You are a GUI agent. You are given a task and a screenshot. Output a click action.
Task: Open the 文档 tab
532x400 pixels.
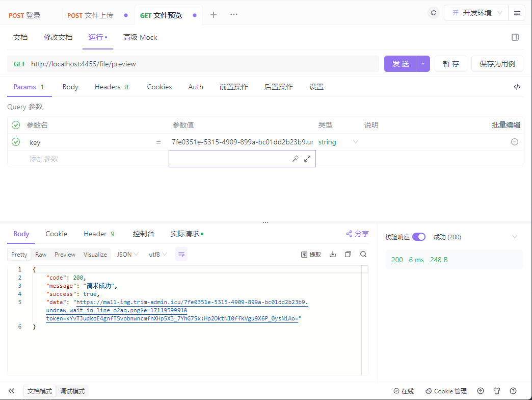pyautogui.click(x=20, y=37)
